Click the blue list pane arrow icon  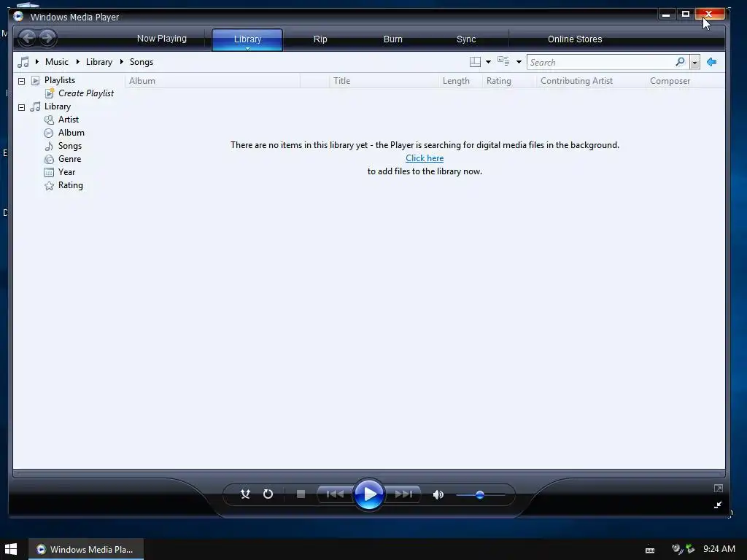tap(712, 62)
